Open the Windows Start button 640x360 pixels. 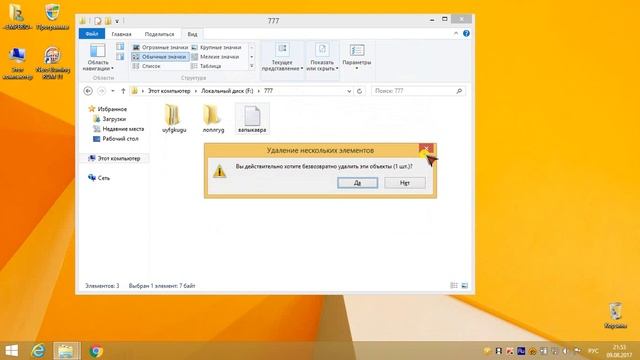pos(12,351)
